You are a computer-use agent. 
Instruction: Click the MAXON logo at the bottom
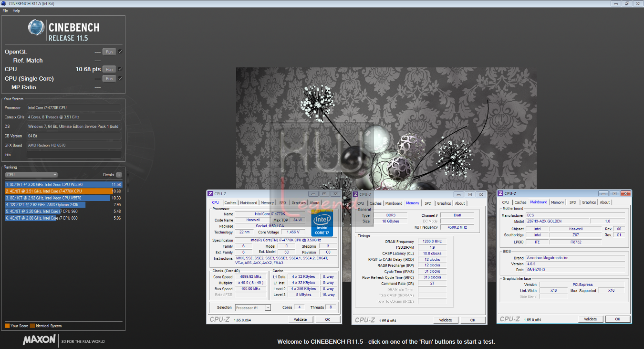pos(40,341)
